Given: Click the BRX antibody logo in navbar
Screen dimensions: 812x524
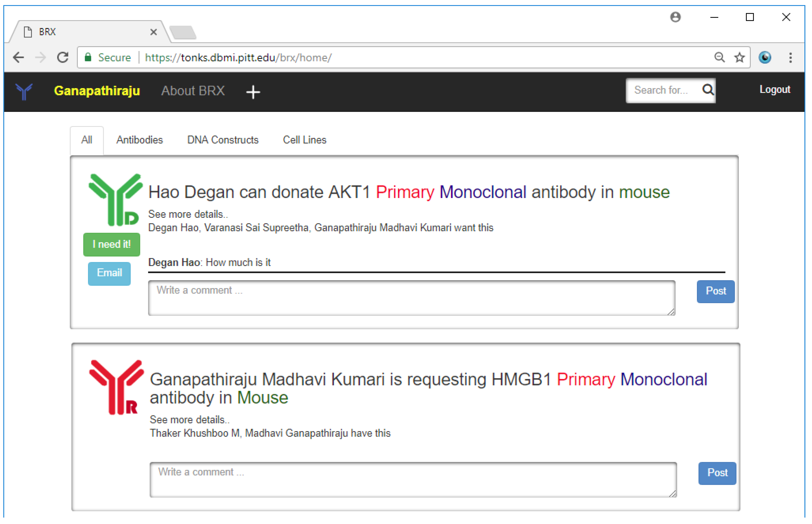Looking at the screenshot, I should pos(24,91).
